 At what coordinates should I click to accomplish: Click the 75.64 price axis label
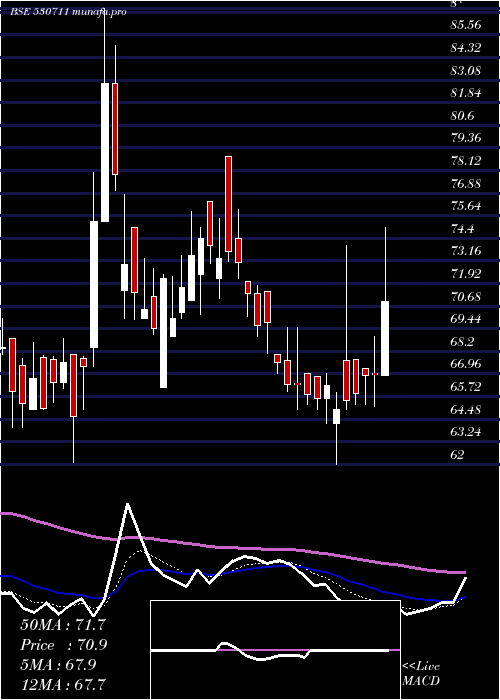(466, 206)
